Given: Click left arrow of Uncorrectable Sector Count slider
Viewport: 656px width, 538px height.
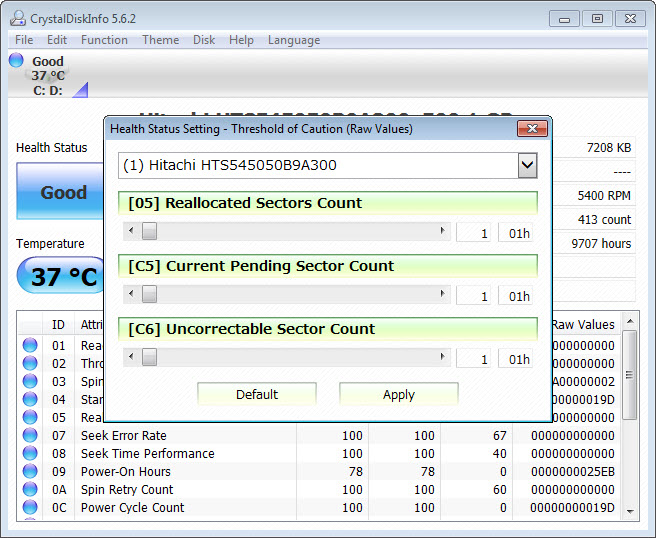Looking at the screenshot, I should point(131,357).
